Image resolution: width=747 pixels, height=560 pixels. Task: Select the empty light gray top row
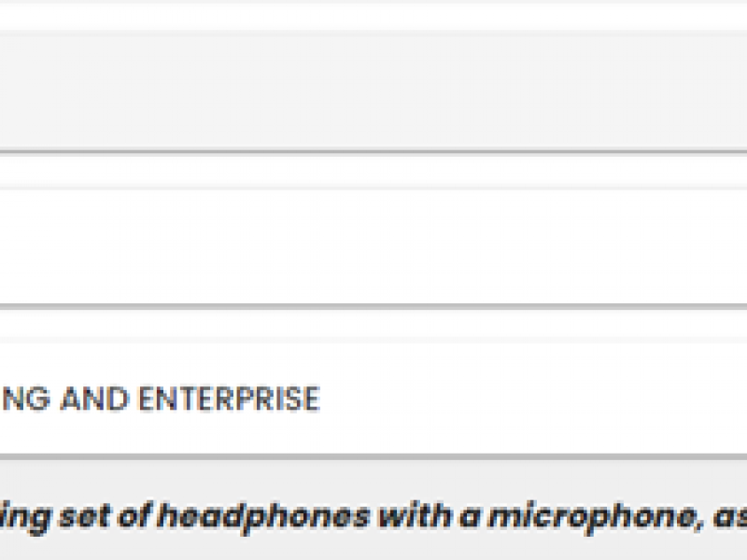[373, 91]
